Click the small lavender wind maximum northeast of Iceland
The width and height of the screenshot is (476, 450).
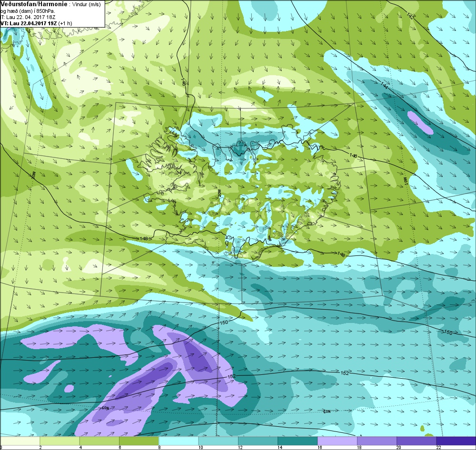tap(420, 123)
